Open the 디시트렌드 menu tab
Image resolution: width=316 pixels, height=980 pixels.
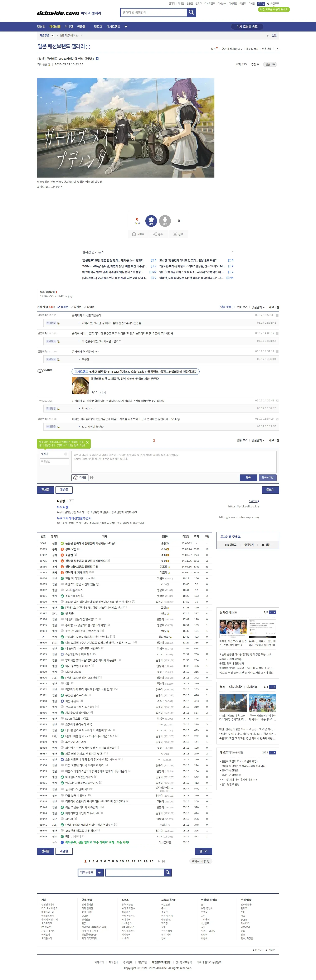[113, 27]
